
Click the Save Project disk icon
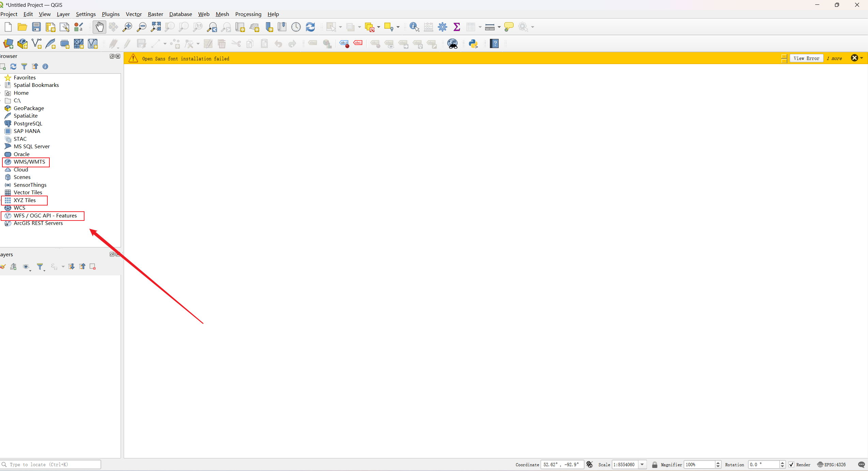(36, 27)
